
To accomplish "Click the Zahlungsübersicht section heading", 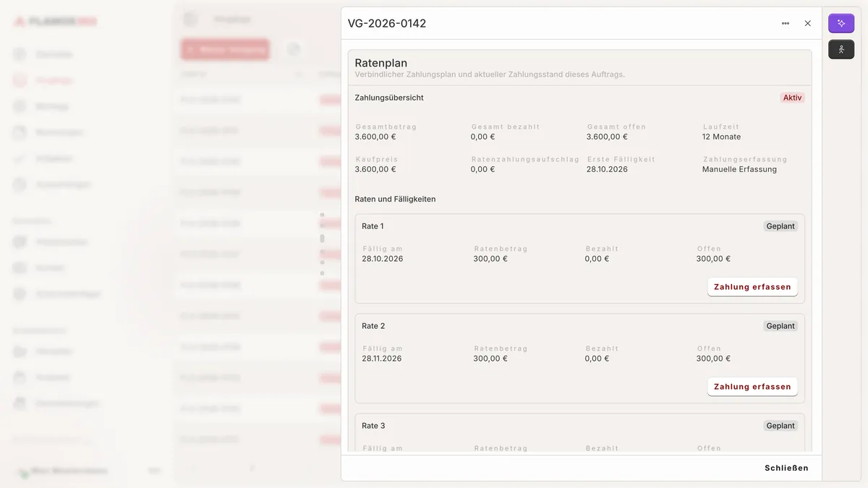I will pos(389,98).
